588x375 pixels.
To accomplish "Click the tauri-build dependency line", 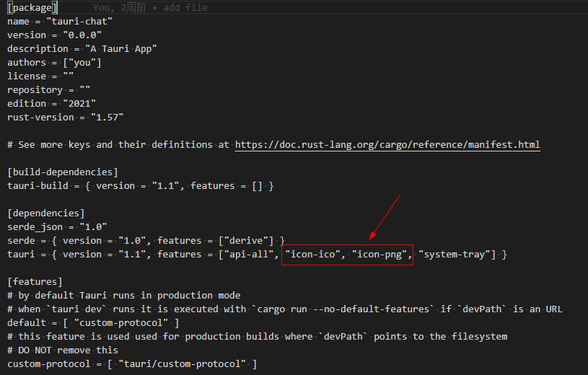I will (141, 186).
